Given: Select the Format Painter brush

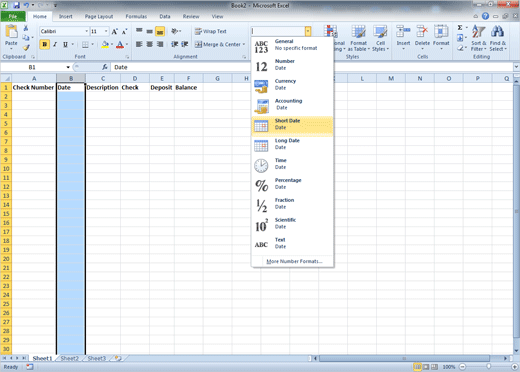Looking at the screenshot, I should click(26, 48).
